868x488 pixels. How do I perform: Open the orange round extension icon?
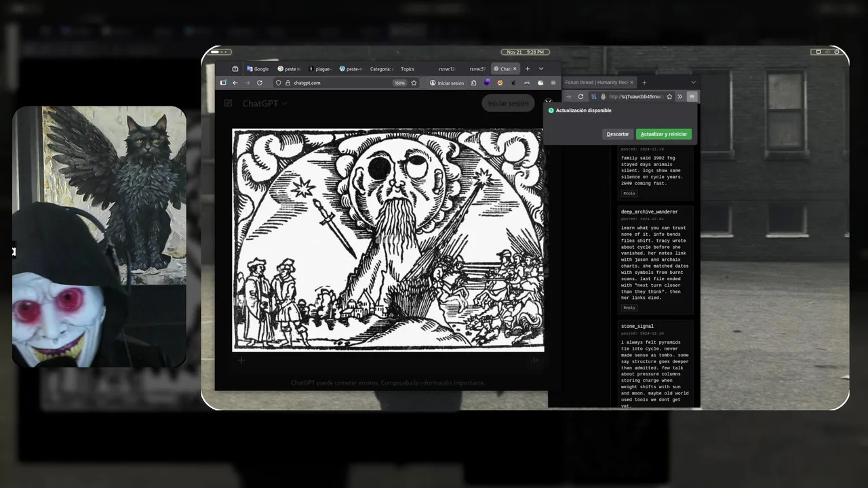pos(500,83)
